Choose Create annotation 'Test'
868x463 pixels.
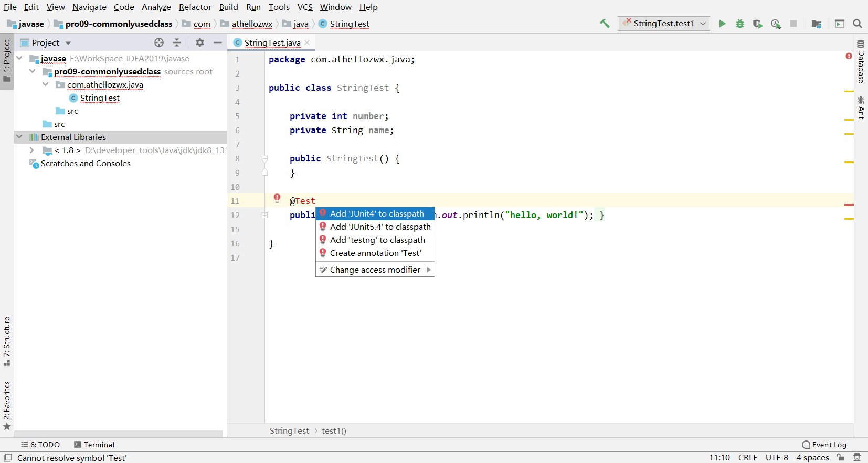(x=375, y=253)
